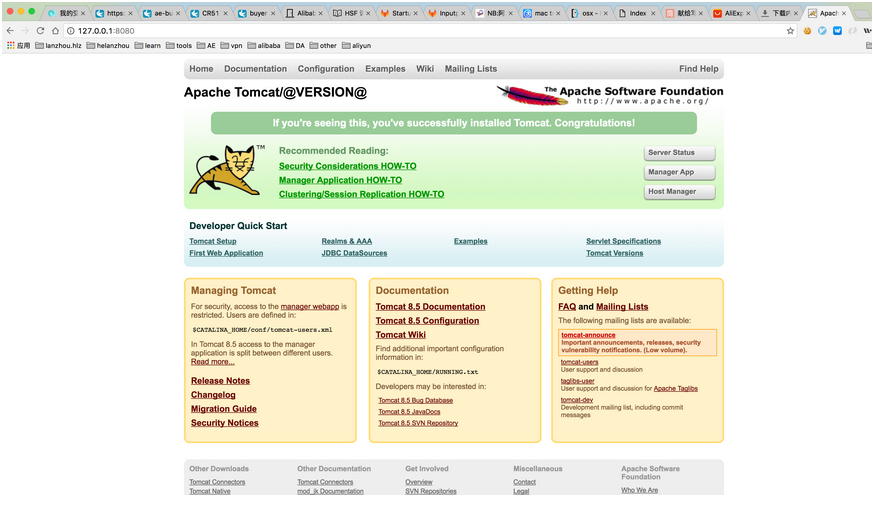The image size is (873, 506).
Task: Open the Migration Guide link
Action: pos(224,409)
